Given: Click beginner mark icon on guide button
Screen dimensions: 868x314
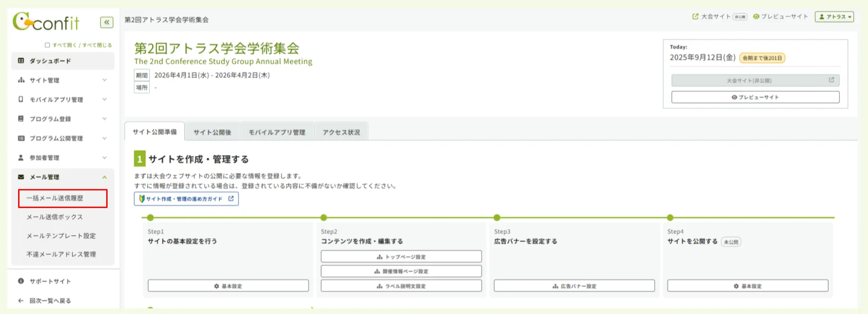Looking at the screenshot, I should pyautogui.click(x=142, y=199).
